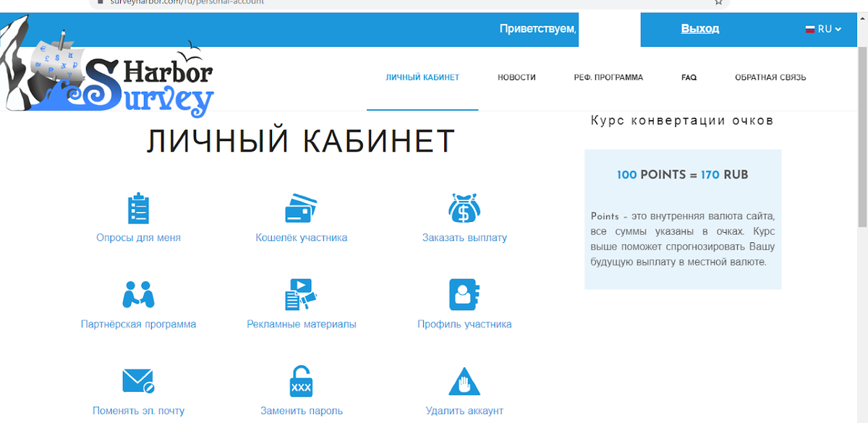Click the Выход logout link

click(700, 29)
